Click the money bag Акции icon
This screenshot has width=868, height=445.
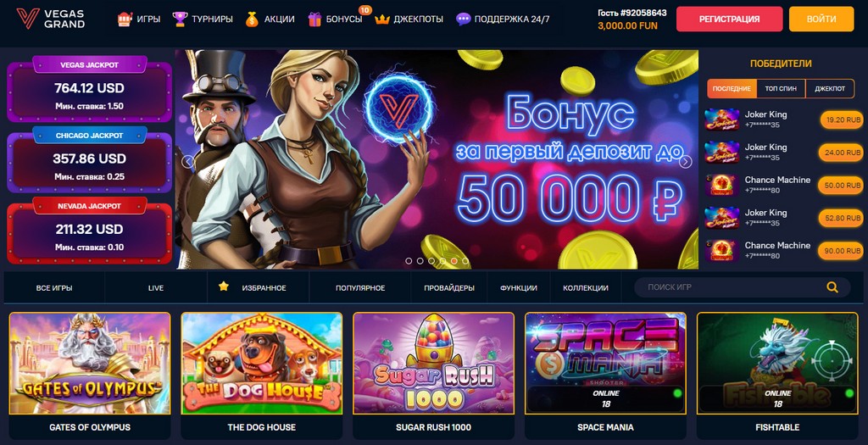pyautogui.click(x=252, y=19)
